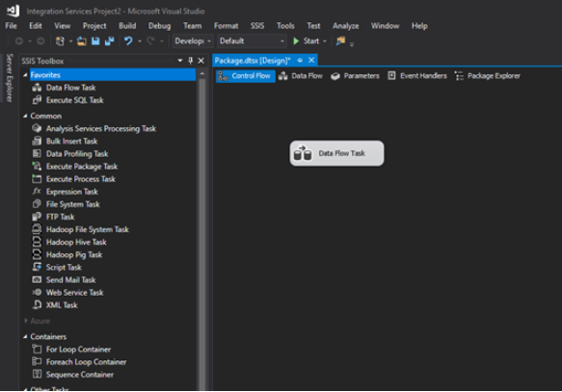Open the SSIS Toolbox window position dropdown

coord(180,61)
